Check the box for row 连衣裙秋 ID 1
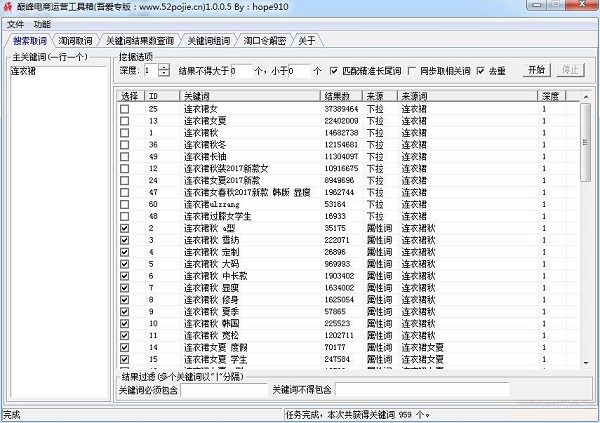This screenshot has width=600, height=423. click(124, 133)
